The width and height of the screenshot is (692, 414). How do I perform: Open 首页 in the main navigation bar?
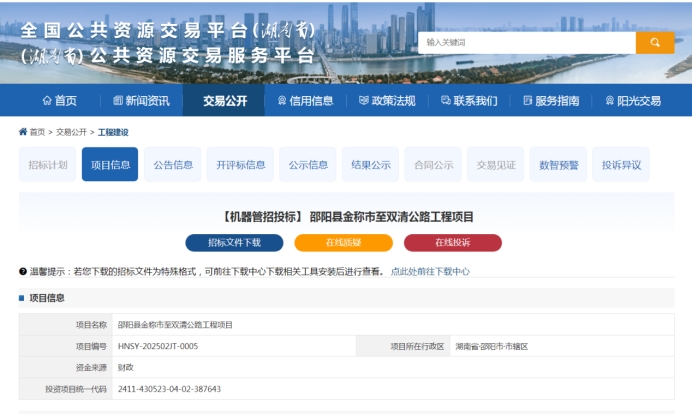tap(59, 101)
